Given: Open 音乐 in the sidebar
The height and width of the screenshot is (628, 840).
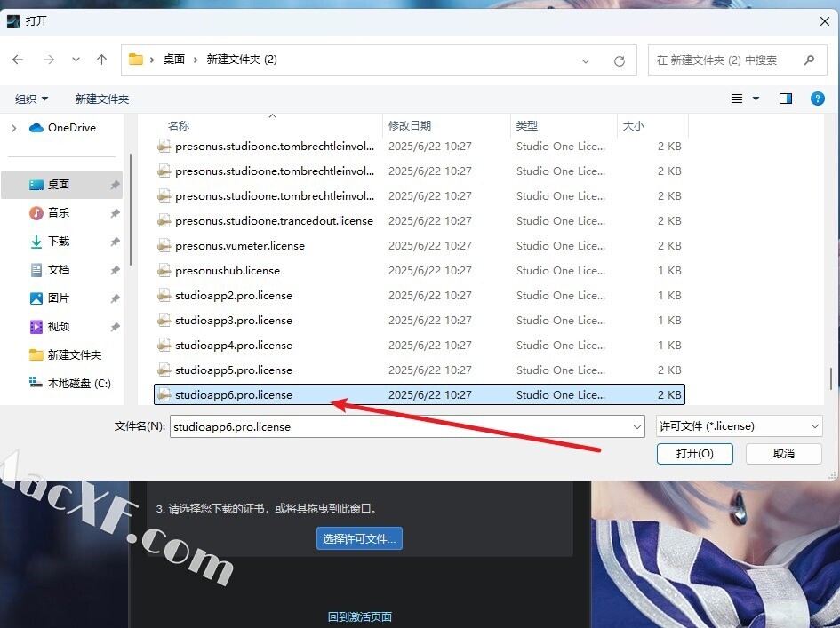Looking at the screenshot, I should 58,213.
